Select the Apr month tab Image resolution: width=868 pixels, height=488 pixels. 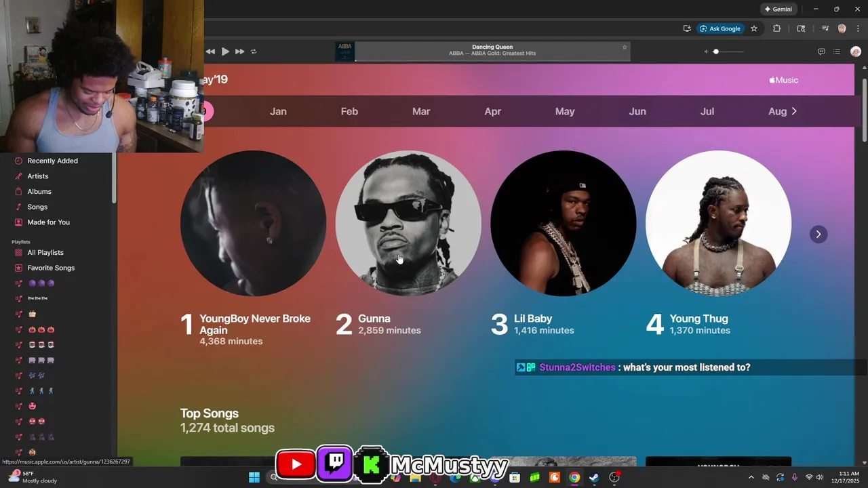493,111
